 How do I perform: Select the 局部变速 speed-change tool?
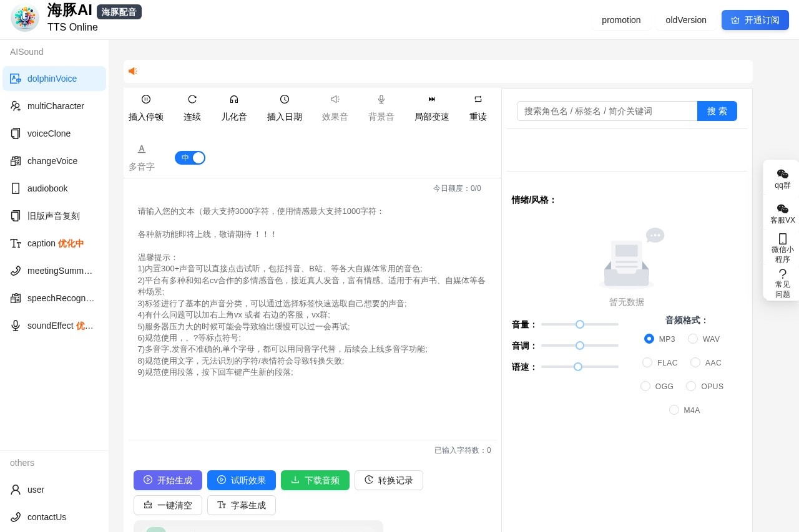[x=431, y=107]
